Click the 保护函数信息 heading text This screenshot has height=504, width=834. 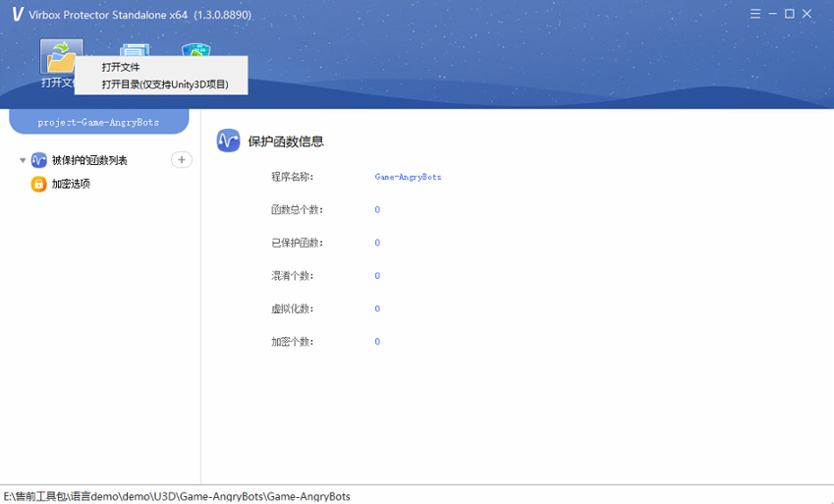pos(286,141)
